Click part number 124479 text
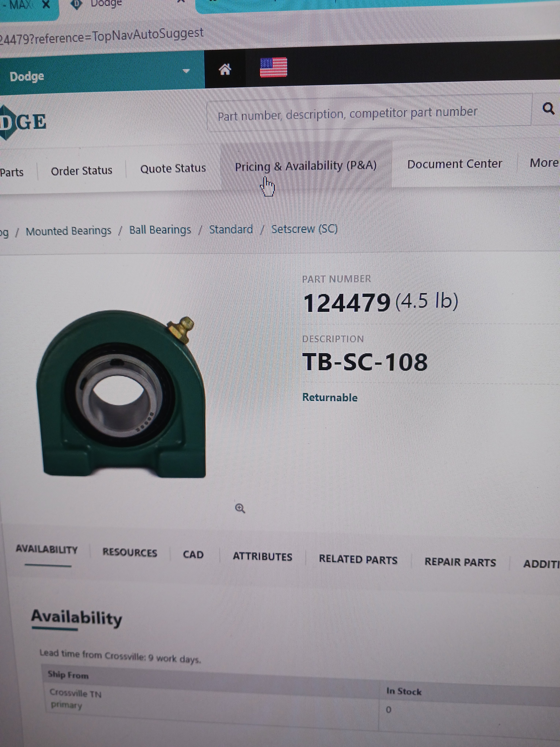560x747 pixels. pyautogui.click(x=347, y=303)
